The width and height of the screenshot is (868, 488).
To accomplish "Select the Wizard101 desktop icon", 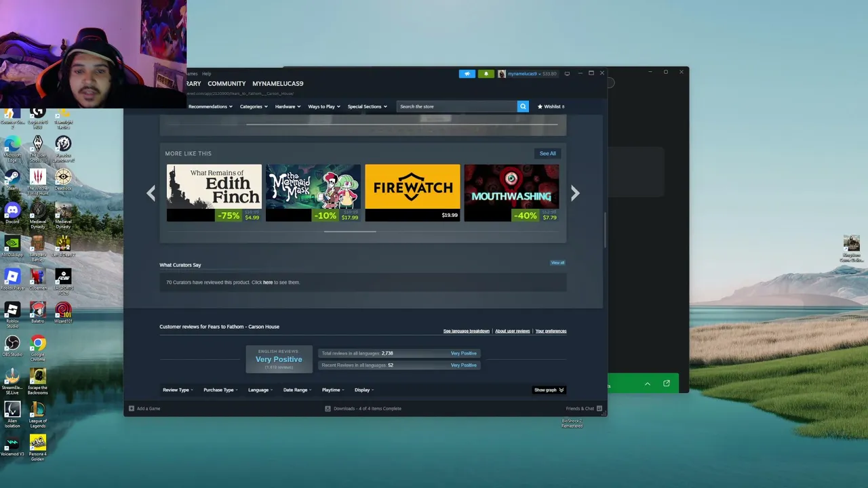I will [63, 312].
